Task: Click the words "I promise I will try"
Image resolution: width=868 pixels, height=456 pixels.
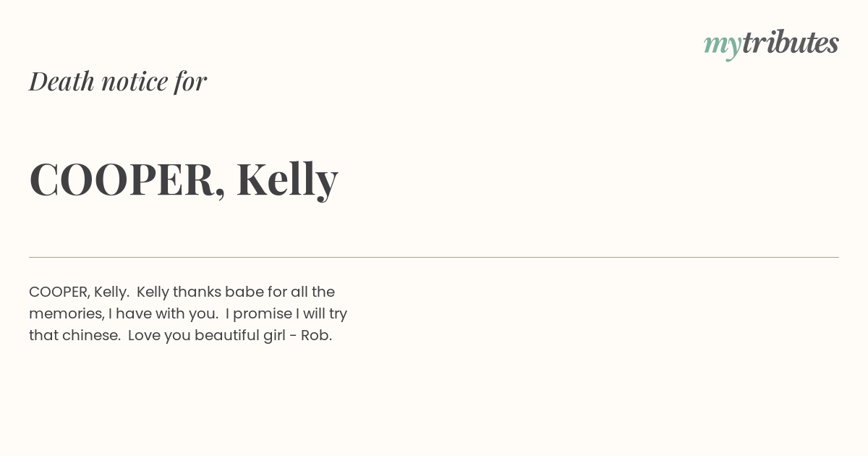Action: 286,314
